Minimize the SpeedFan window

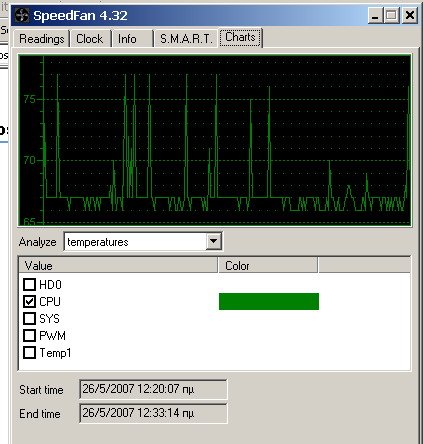point(376,15)
